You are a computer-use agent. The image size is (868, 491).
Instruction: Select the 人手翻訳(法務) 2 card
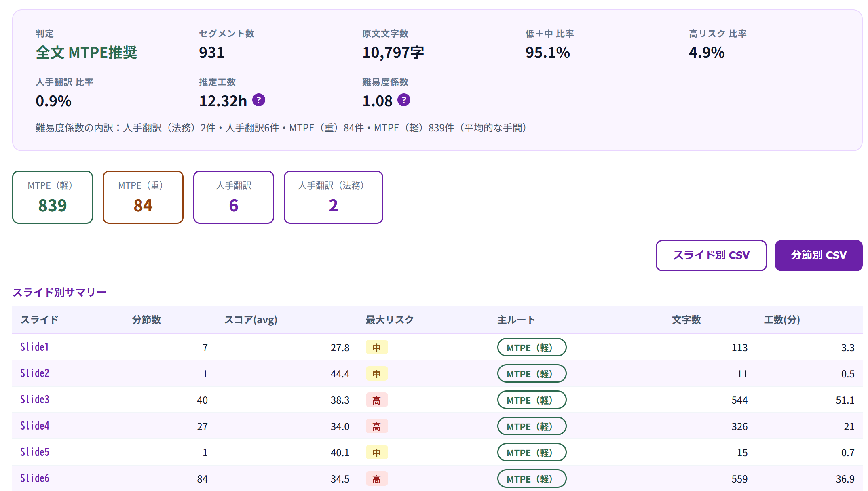tap(334, 197)
